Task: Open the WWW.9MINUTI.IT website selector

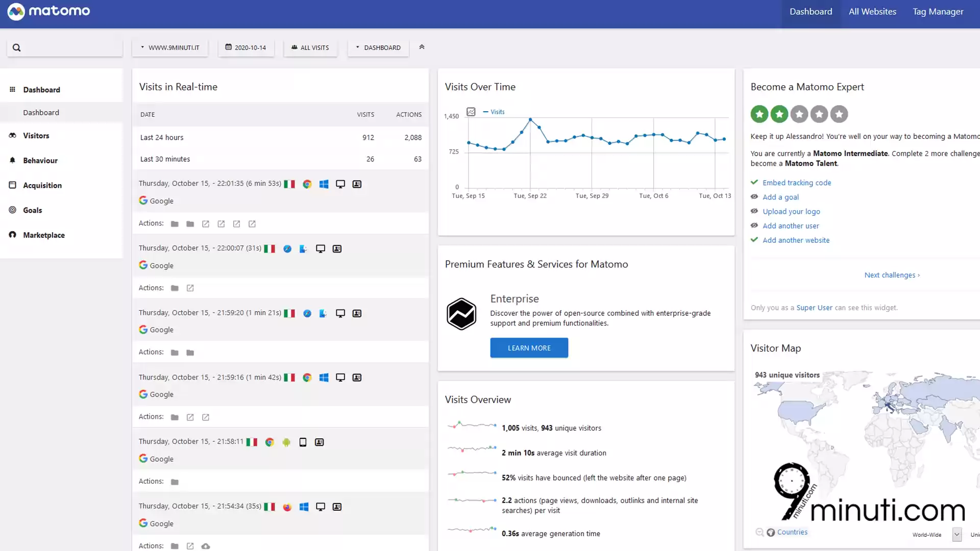Action: coord(170,47)
